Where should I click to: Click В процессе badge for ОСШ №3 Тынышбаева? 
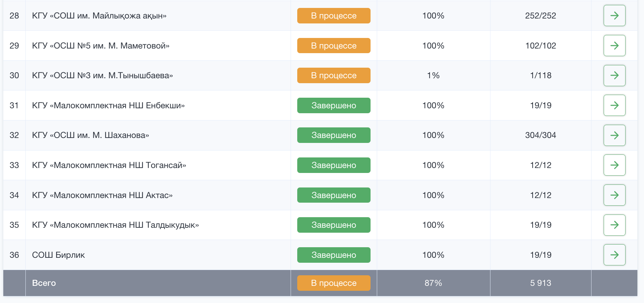[334, 76]
